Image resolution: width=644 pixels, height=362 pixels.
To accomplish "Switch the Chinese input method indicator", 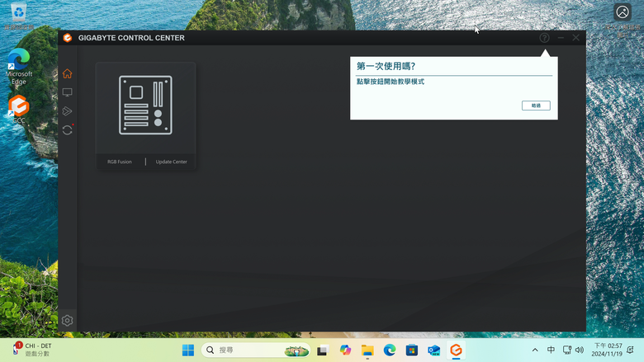I will [x=551, y=350].
